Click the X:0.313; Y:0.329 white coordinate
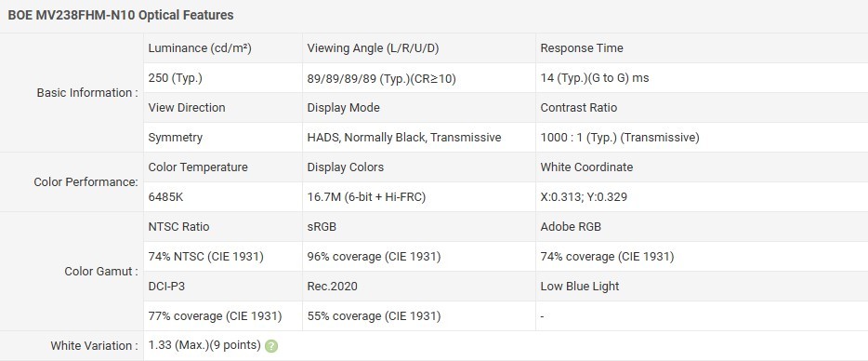This screenshot has height=361, width=868. coord(584,197)
